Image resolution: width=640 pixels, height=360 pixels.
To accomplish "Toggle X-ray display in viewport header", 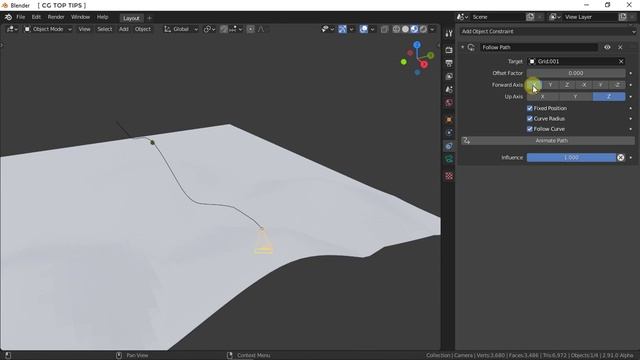I will point(384,29).
